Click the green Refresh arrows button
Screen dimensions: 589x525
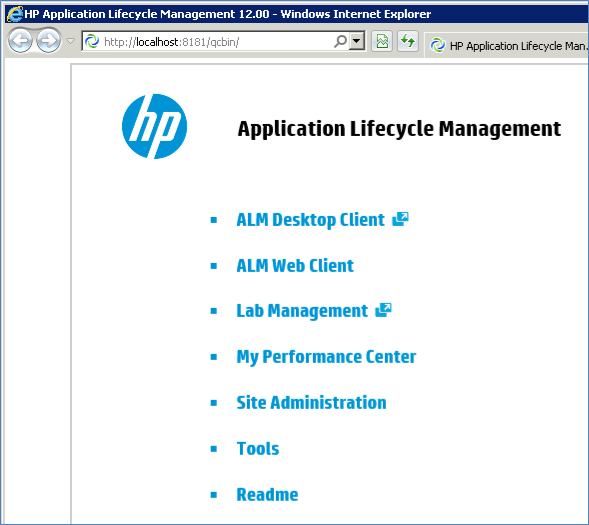[x=408, y=41]
